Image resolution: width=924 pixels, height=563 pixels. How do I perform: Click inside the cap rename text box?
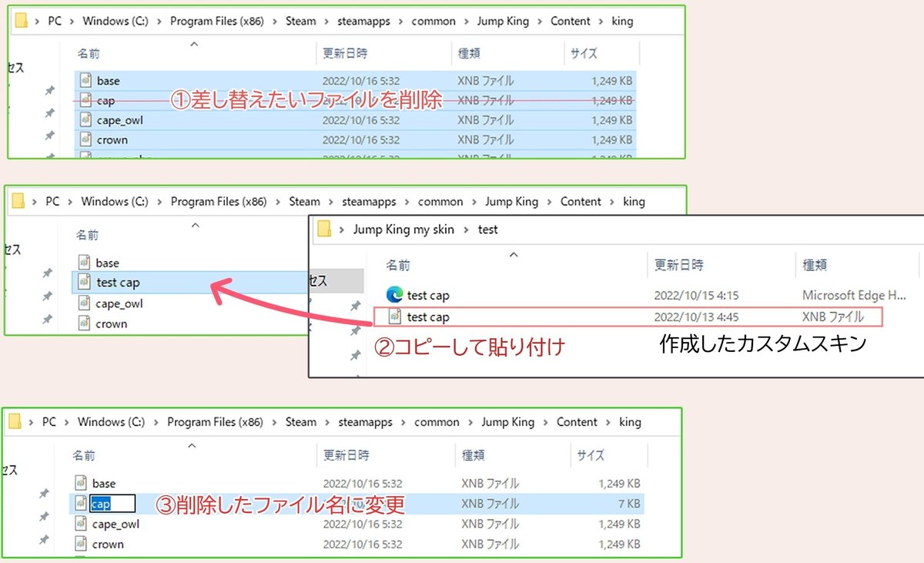[112, 504]
